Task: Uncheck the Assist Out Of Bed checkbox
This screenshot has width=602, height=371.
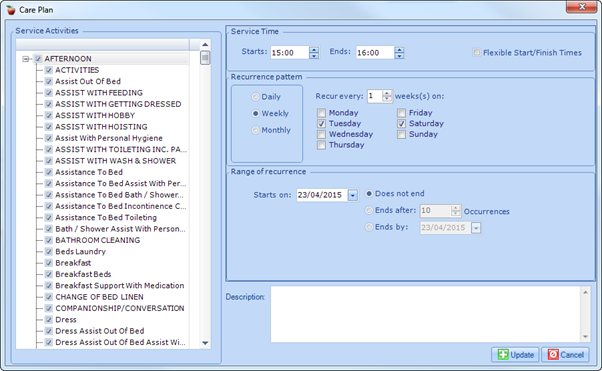Action: [x=49, y=81]
